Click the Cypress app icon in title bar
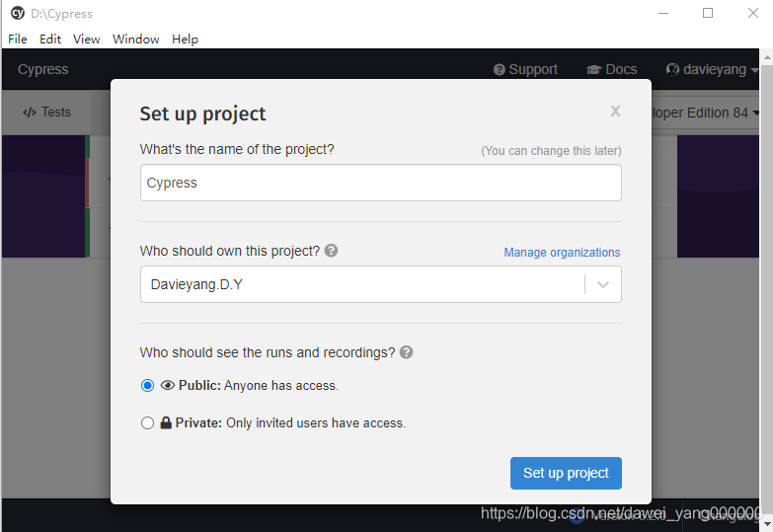Screen dimensions: 773x532 click(18, 13)
